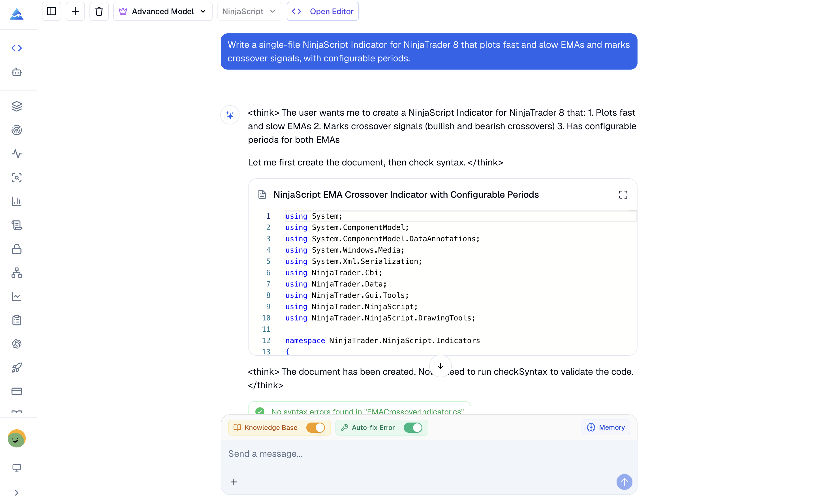Open the layers stack icon in sidebar

tap(17, 106)
